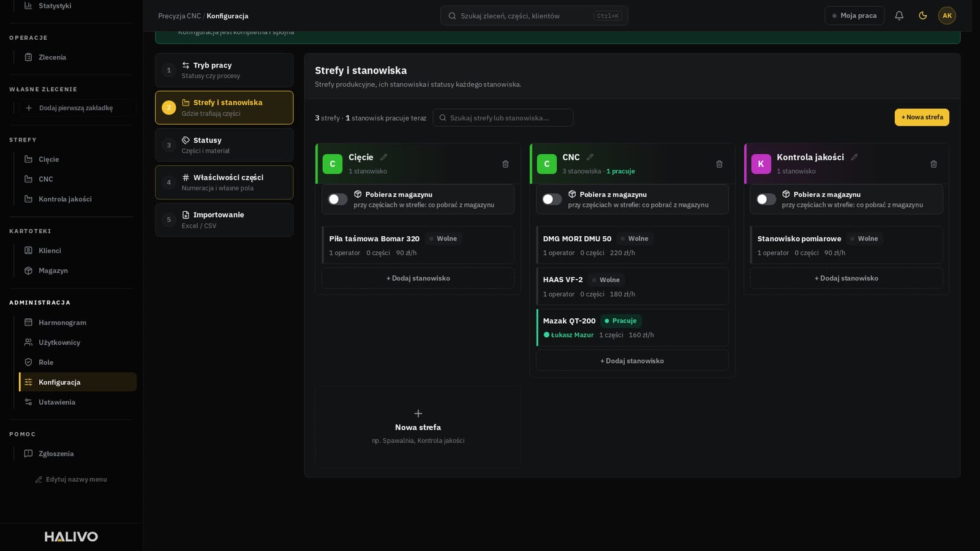Delete Kontrola jakości zone trash icon
Image resolution: width=980 pixels, height=551 pixels.
[933, 164]
